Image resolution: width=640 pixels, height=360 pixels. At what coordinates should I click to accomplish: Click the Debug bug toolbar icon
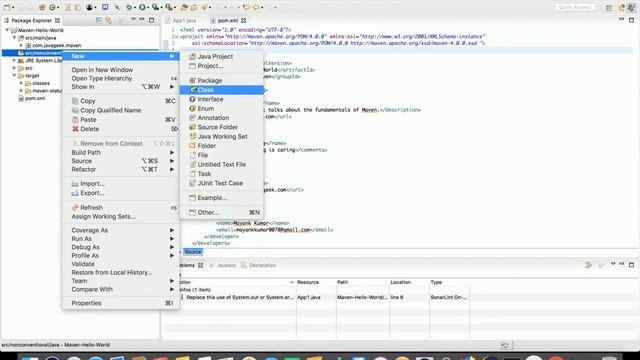129,7
